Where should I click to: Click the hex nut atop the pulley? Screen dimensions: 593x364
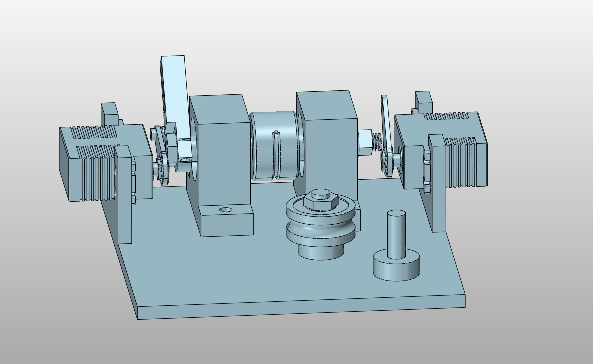(321, 199)
